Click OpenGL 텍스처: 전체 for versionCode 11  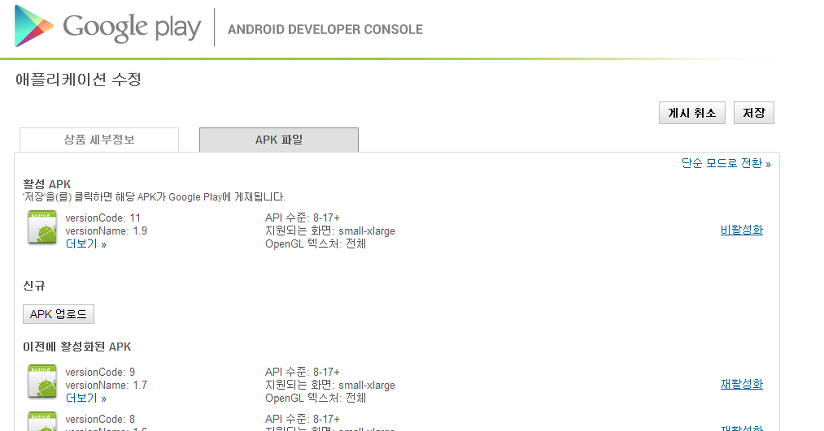(315, 244)
